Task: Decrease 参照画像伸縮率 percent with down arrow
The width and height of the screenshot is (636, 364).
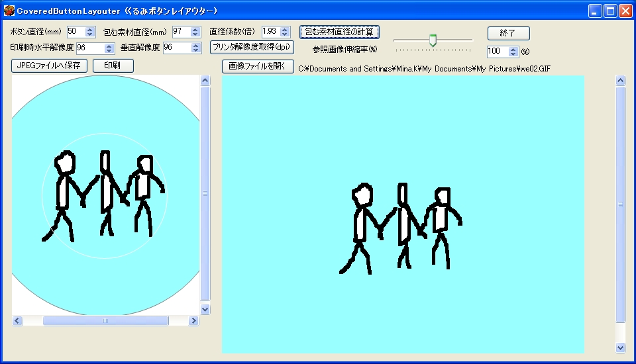Action: pyautogui.click(x=513, y=54)
